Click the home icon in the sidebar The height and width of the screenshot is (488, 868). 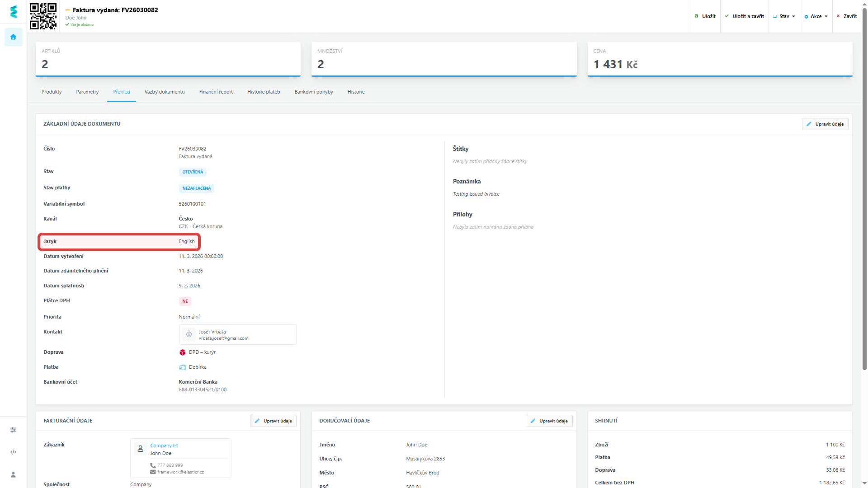[x=13, y=37]
